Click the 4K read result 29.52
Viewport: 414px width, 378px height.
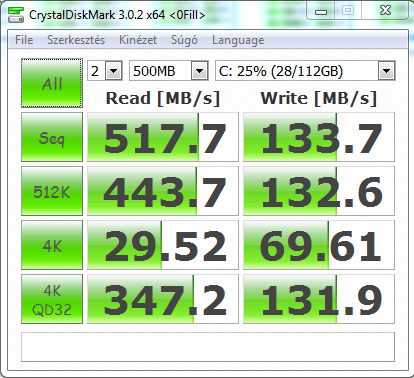[163, 245]
